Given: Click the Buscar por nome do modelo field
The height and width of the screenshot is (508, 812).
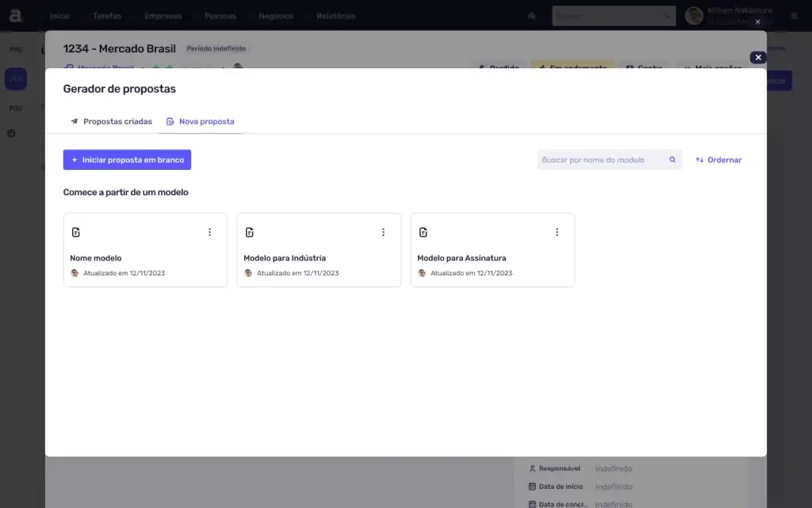Looking at the screenshot, I should pyautogui.click(x=603, y=160).
